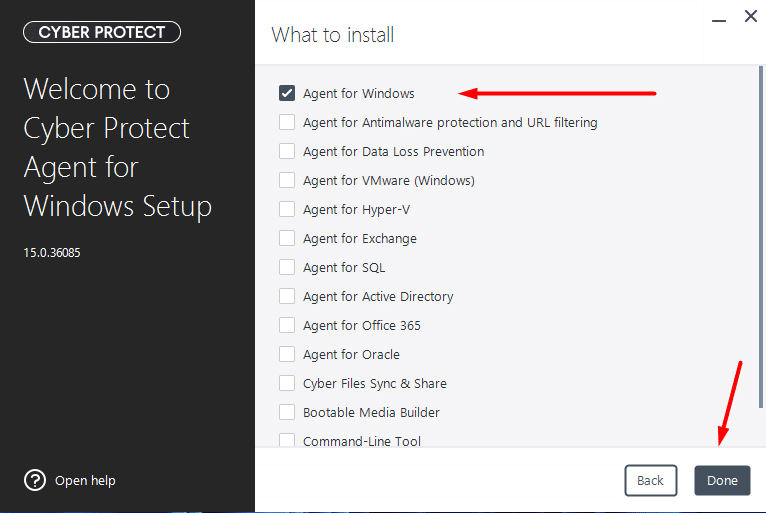The height and width of the screenshot is (513, 766).
Task: Tick the Agent for SQL checkbox
Action: (287, 267)
